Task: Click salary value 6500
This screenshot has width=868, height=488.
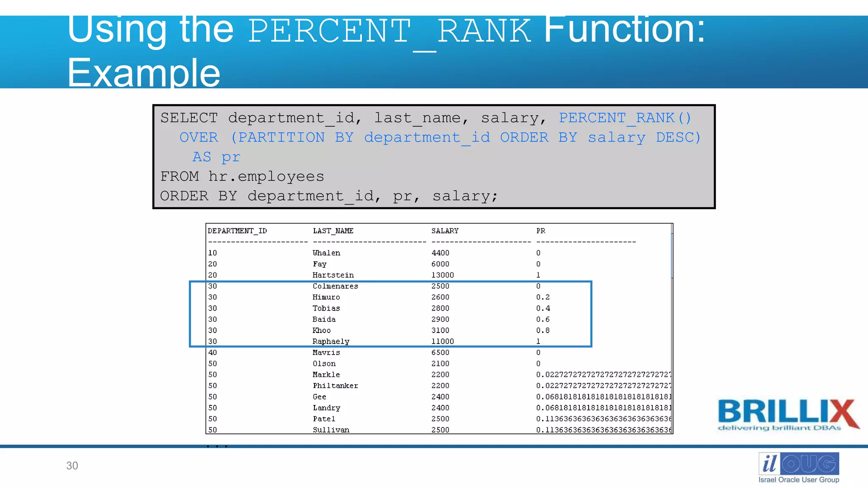Action: 440,352
